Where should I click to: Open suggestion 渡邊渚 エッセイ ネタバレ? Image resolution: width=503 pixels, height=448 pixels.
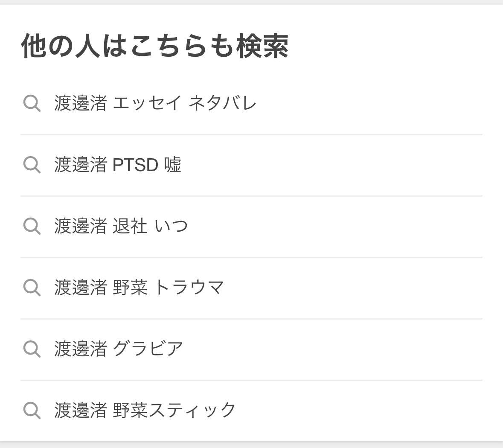click(155, 103)
